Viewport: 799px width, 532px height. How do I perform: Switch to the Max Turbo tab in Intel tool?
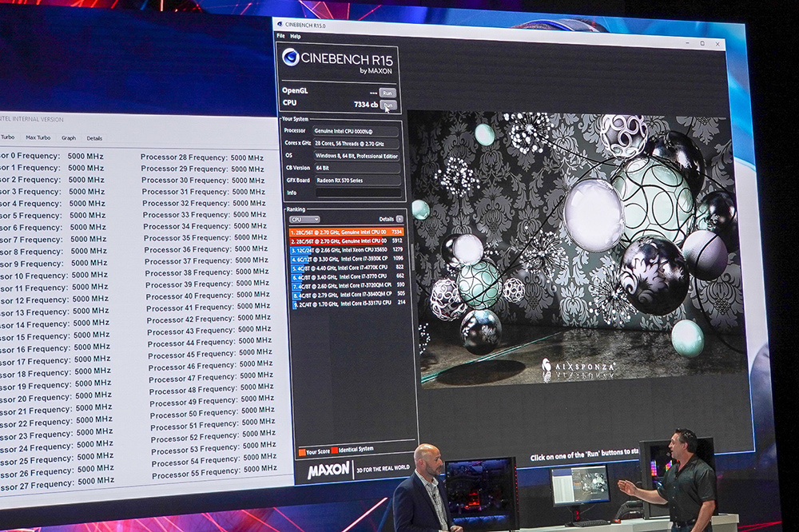(38, 137)
